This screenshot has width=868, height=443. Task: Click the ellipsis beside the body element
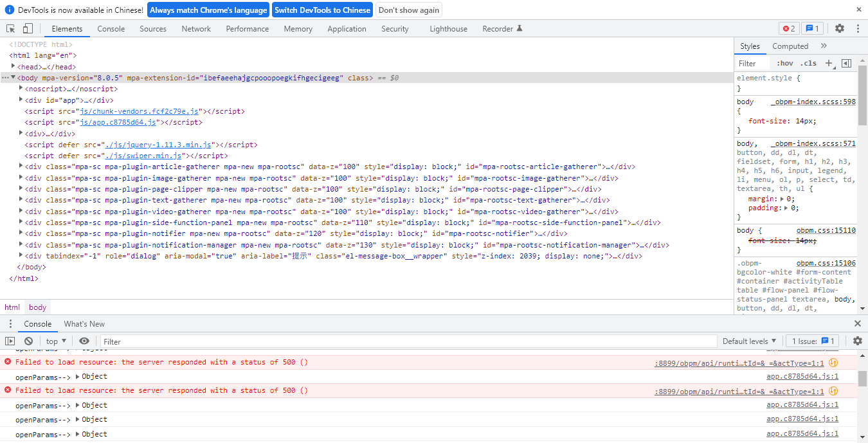point(5,78)
